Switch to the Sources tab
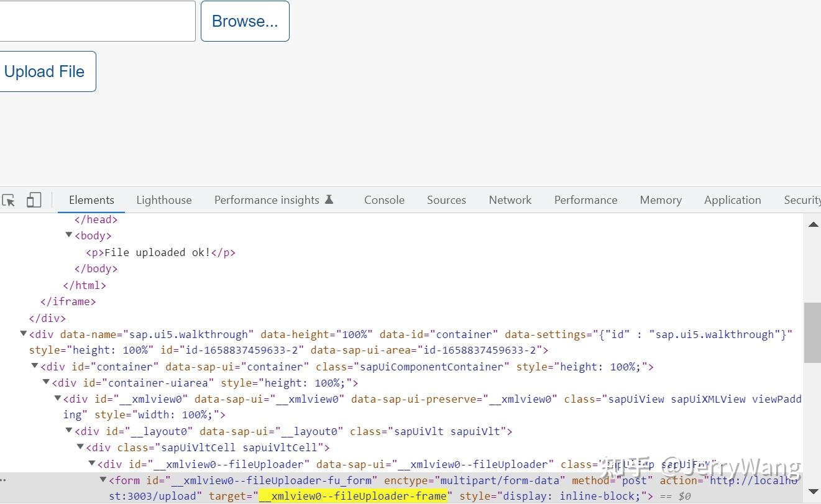Screen dimensions: 821x504 (x=446, y=199)
